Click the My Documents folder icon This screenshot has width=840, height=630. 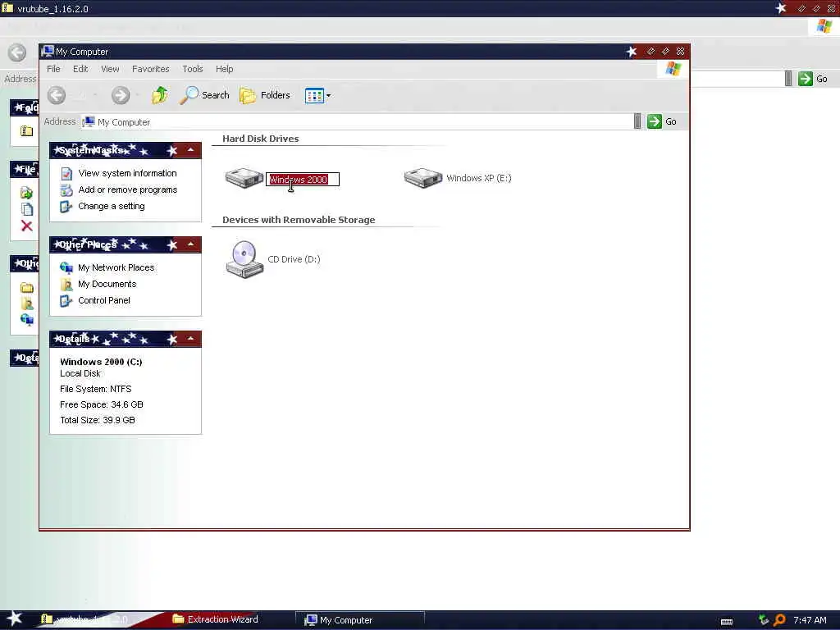click(x=66, y=284)
